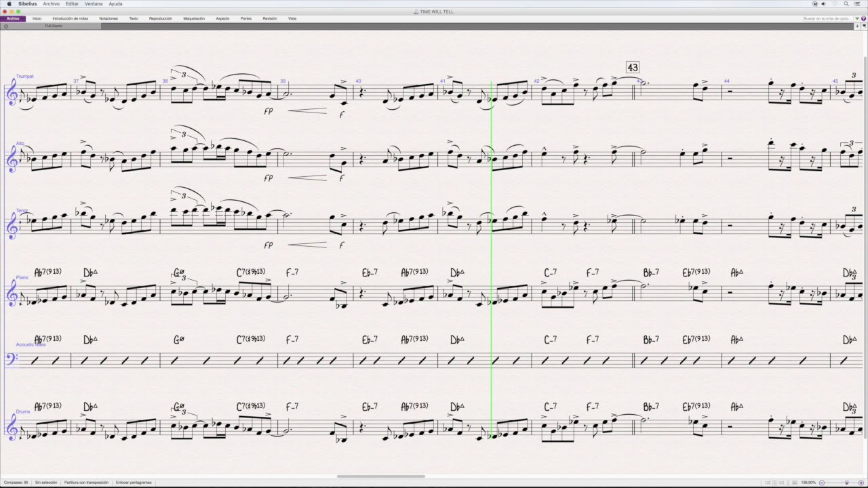Open the Editar menu
The width and height of the screenshot is (868, 488).
point(72,3)
